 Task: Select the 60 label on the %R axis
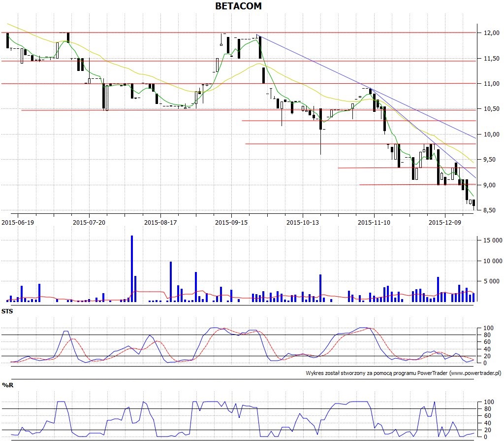coord(487,416)
